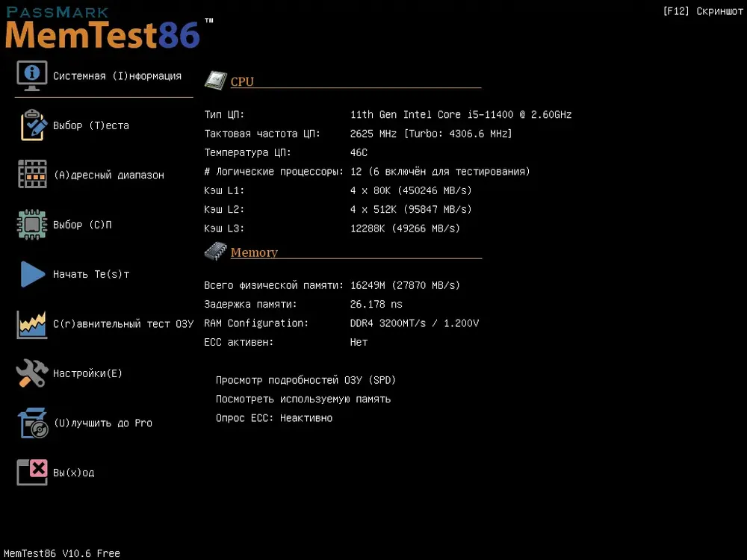Toggle Опрос ECC: Неактивно option
The width and height of the screenshot is (747, 560).
coord(274,418)
